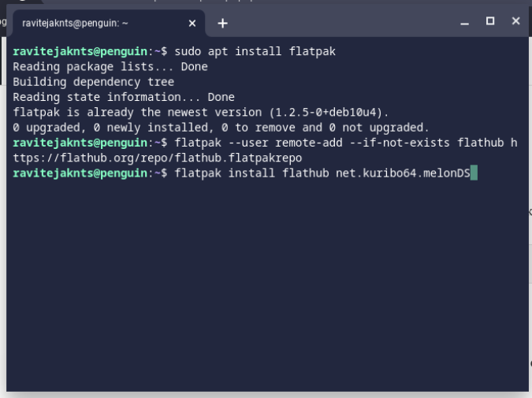Open a new terminal tab with plus
This screenshot has height=398, width=532.
[222, 23]
